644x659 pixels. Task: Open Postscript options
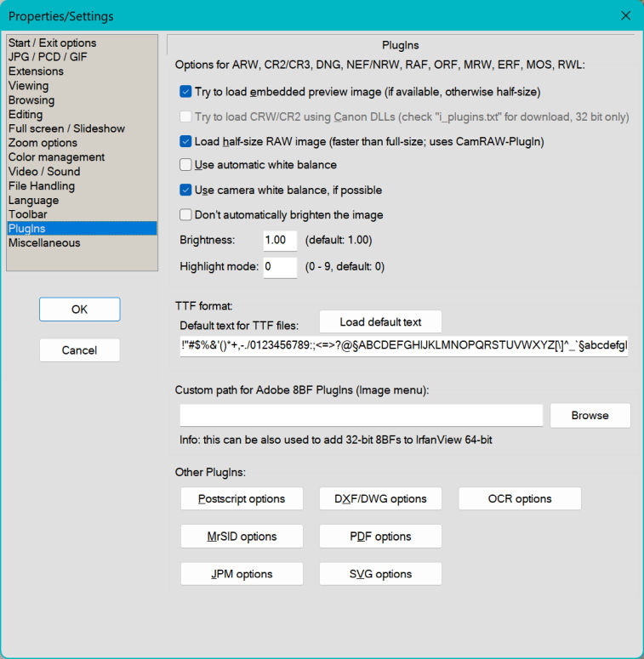[242, 499]
